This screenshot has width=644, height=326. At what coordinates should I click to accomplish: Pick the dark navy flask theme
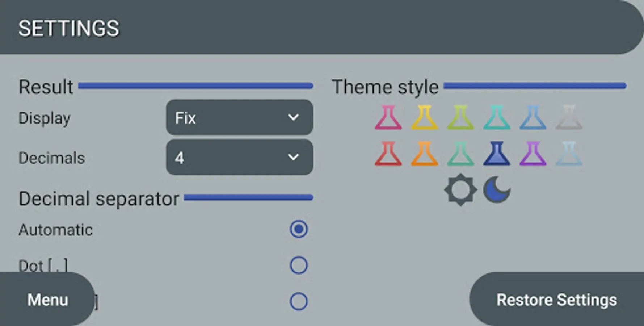(497, 154)
